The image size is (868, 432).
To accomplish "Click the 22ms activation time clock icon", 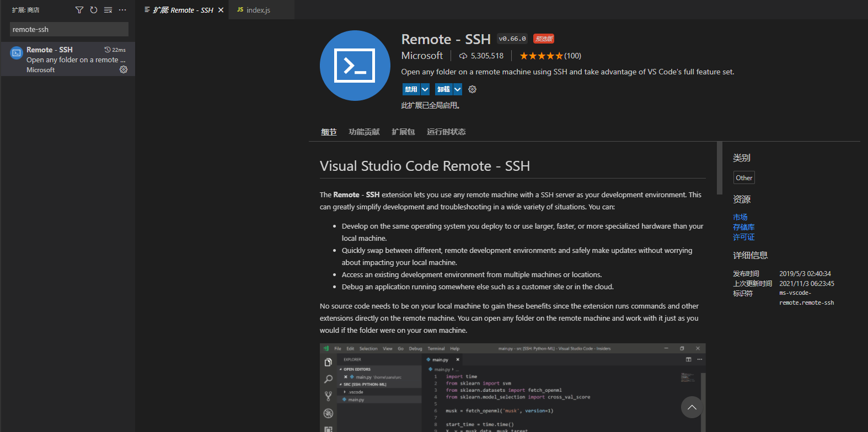I will coord(108,50).
